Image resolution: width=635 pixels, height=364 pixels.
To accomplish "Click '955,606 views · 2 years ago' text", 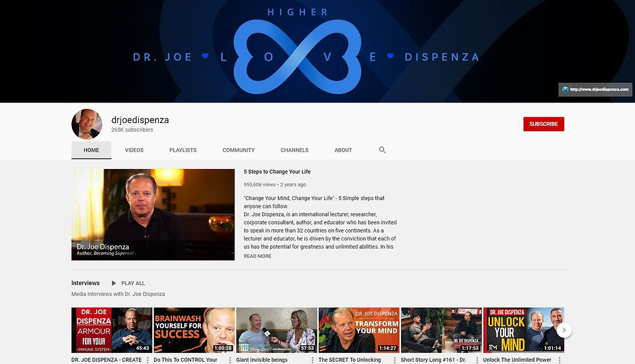I will coord(275,185).
